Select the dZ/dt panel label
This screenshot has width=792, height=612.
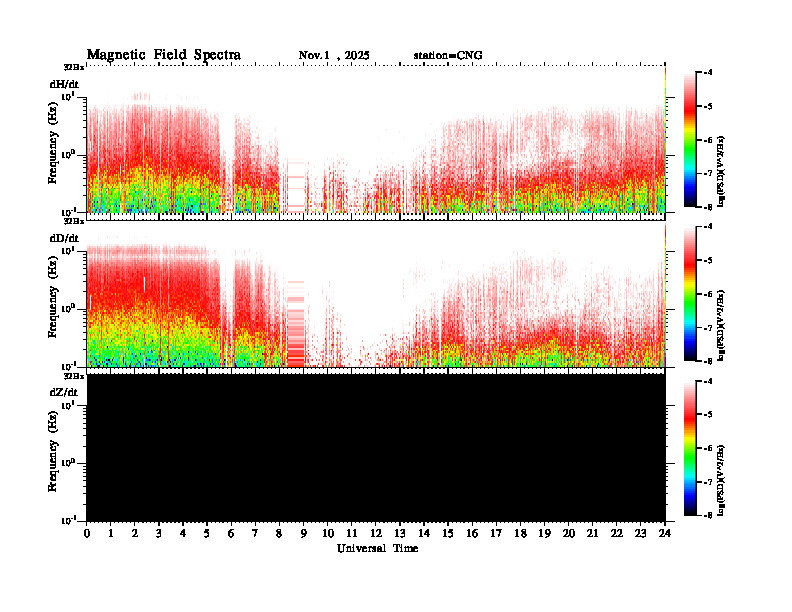coord(64,392)
